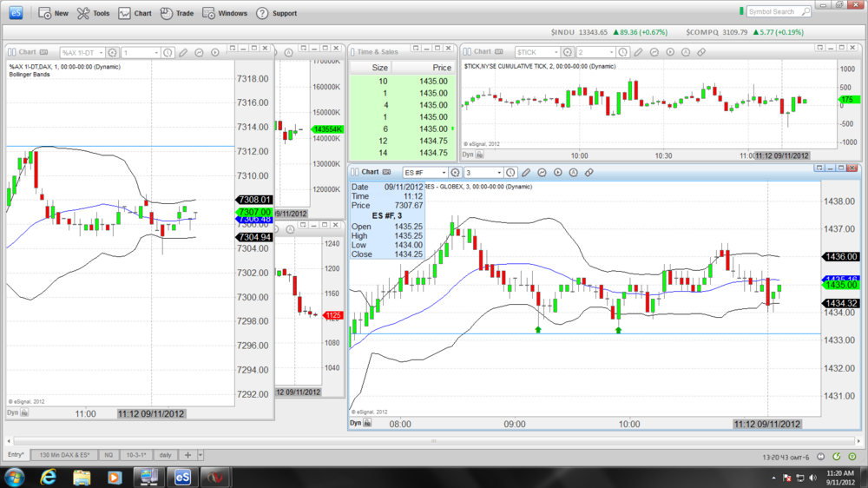
Task: Select pencil drawing tool in $TICK chart
Action: pos(638,52)
